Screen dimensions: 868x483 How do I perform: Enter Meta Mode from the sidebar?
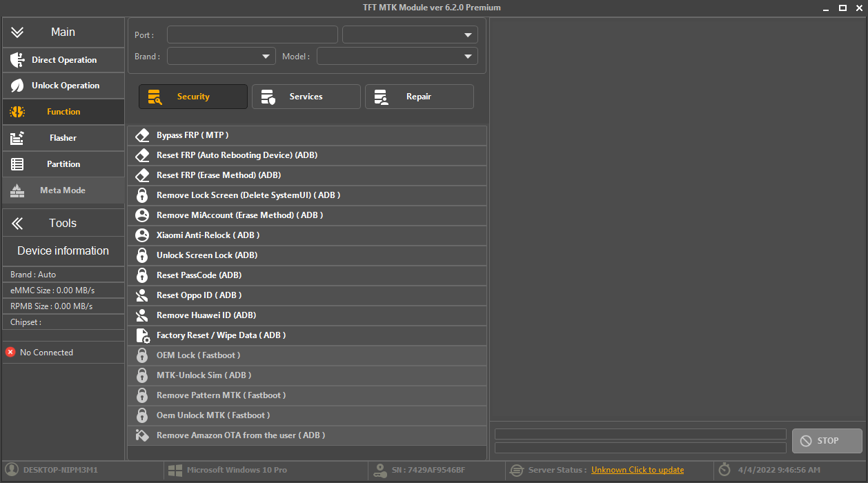pyautogui.click(x=18, y=190)
